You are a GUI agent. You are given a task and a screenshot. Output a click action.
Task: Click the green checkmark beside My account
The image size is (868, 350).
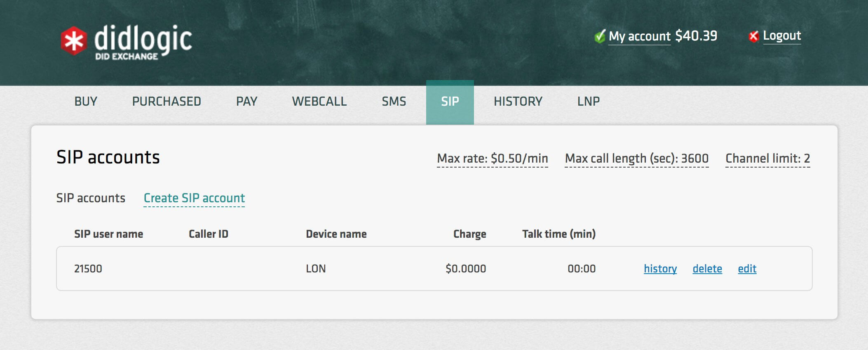pyautogui.click(x=600, y=36)
